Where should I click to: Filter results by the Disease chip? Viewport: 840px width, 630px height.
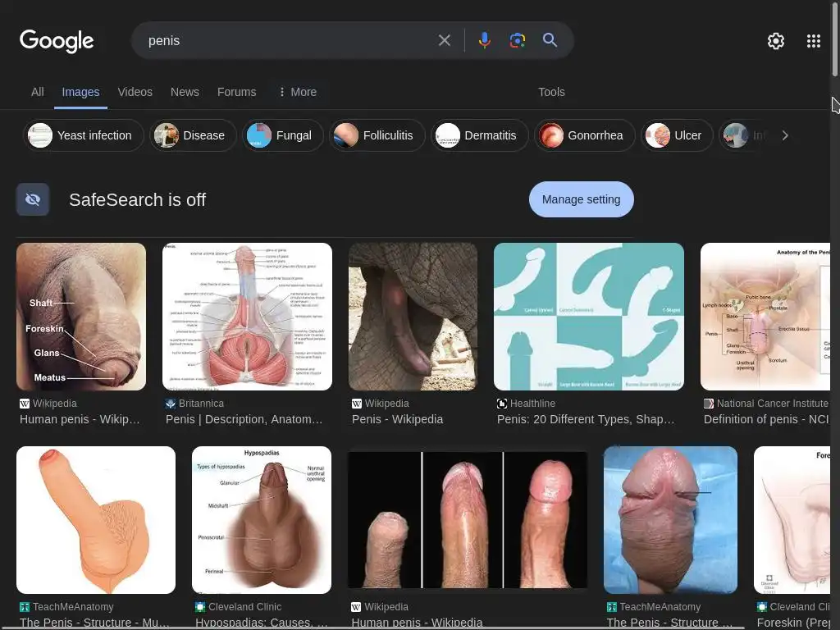click(193, 135)
